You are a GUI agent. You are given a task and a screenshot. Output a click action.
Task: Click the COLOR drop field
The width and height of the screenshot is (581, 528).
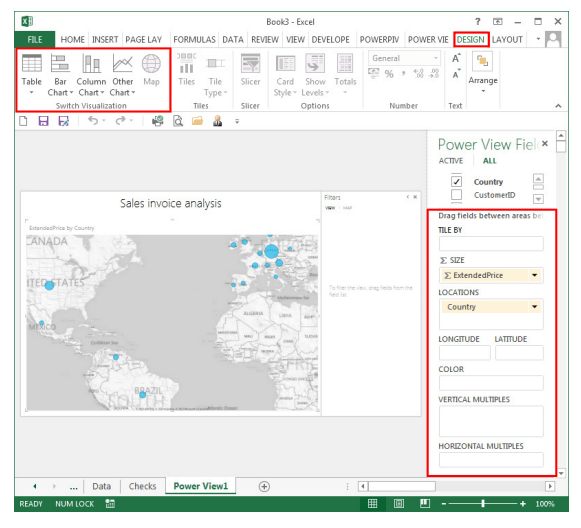491,383
